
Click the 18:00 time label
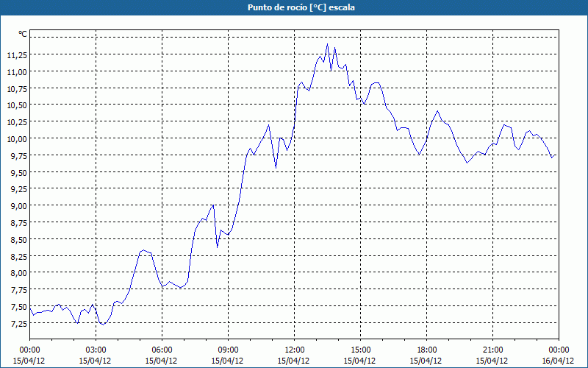point(427,350)
